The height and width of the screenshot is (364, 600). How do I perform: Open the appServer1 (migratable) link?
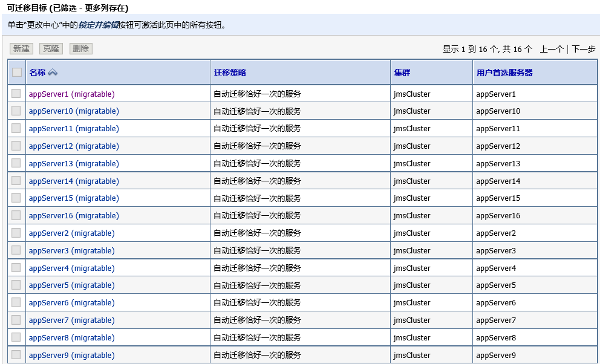click(72, 94)
